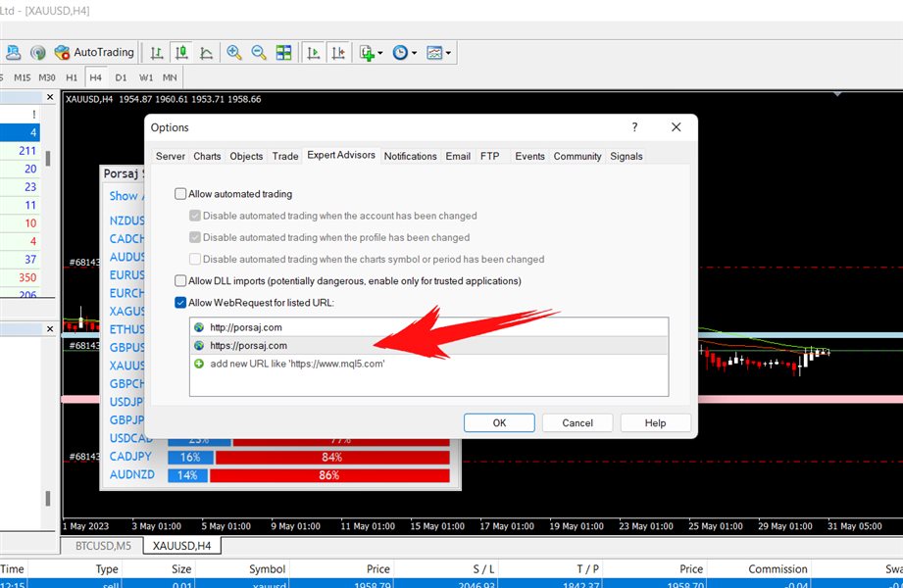The height and width of the screenshot is (588, 903).
Task: Open the Charts tab in Options
Action: coord(207,156)
